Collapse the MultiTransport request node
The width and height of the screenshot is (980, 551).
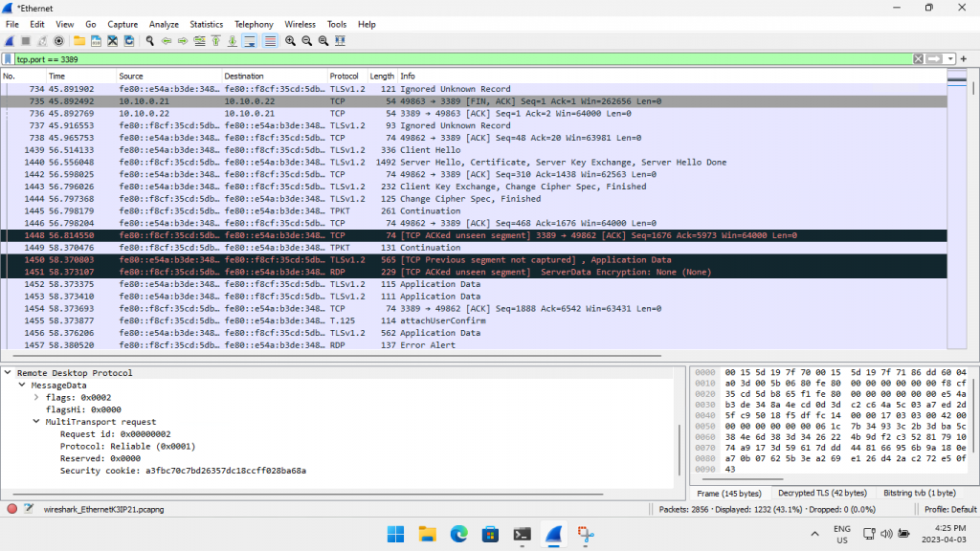click(36, 421)
